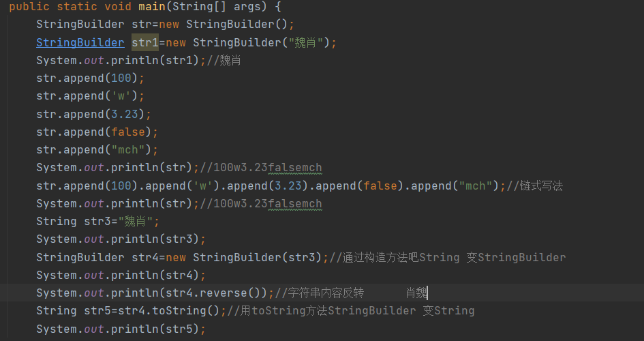Click println(str4) without reverse call
This screenshot has height=341, width=644.
pyautogui.click(x=121, y=275)
